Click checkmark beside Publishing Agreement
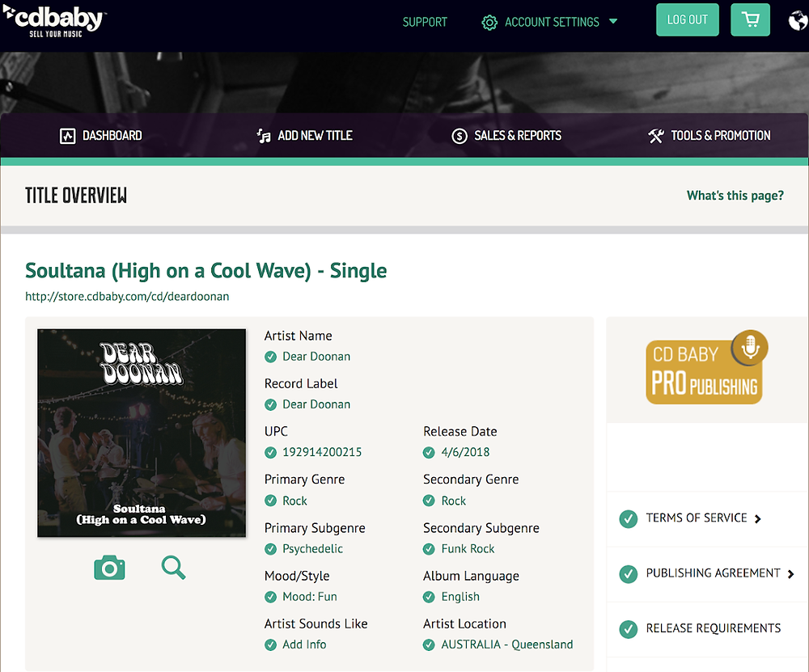The width and height of the screenshot is (809, 672). 629,574
